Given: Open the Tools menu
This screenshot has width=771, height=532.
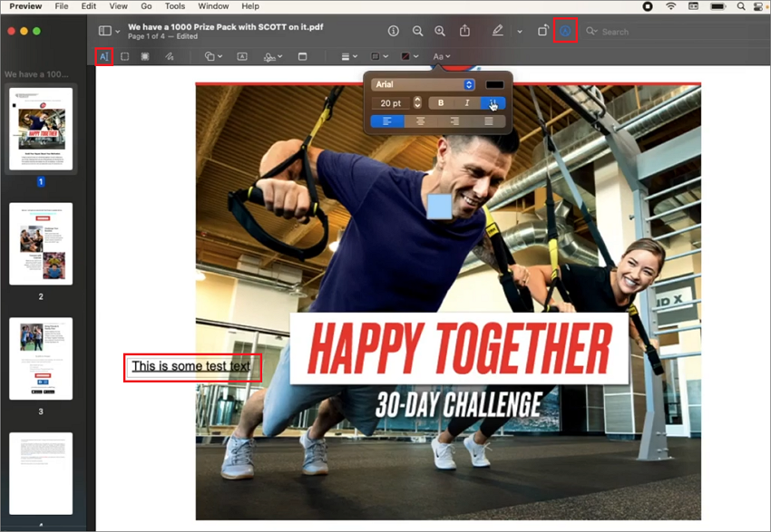Looking at the screenshot, I should tap(174, 6).
